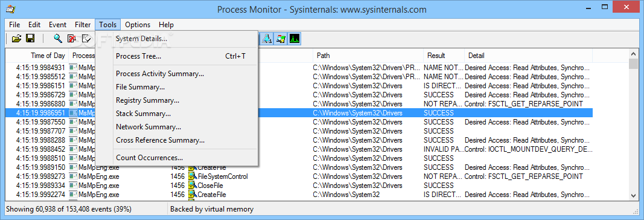644x220 pixels.
Task: Toggle Show Profiling Events graph icon
Action: tap(295, 39)
